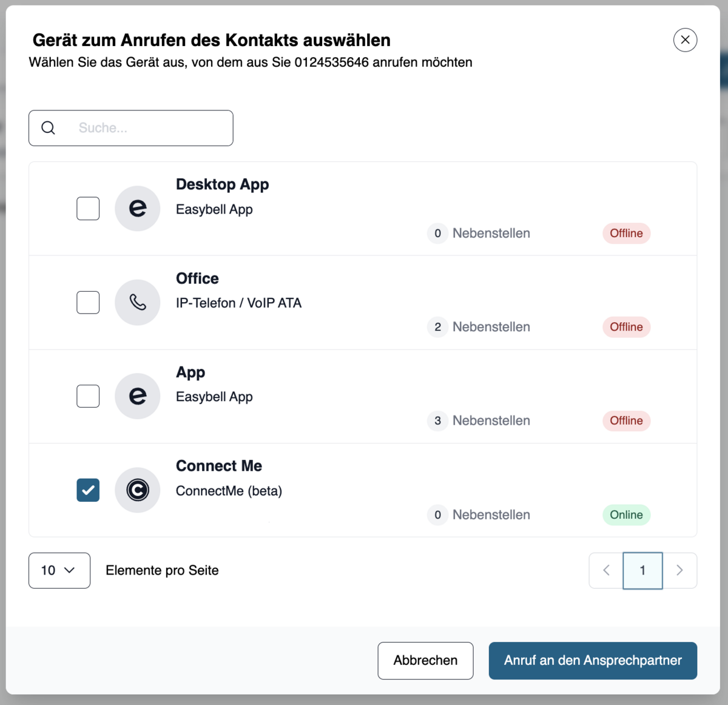Click 0 Nebenstellen count of Connect Me

click(479, 515)
